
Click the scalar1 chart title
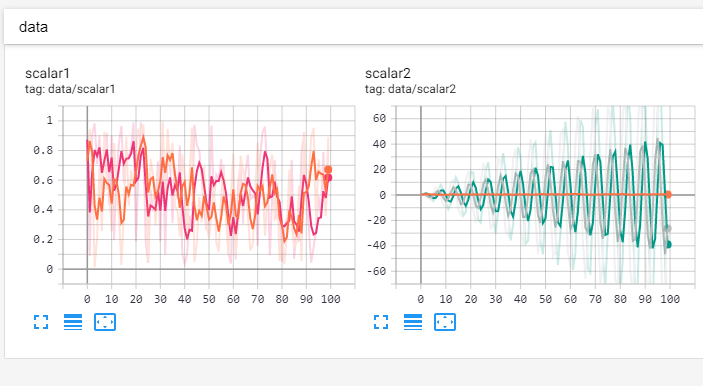coord(48,73)
